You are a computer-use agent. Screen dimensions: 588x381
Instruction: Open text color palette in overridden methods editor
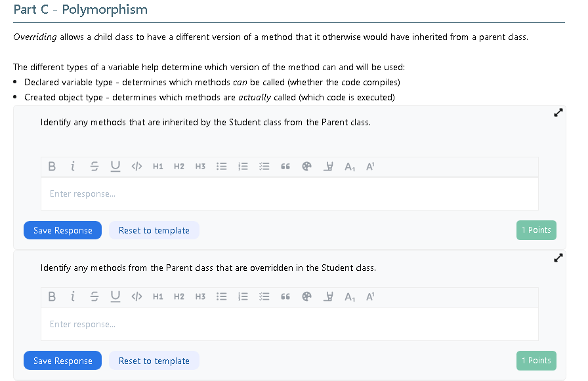[x=306, y=296]
